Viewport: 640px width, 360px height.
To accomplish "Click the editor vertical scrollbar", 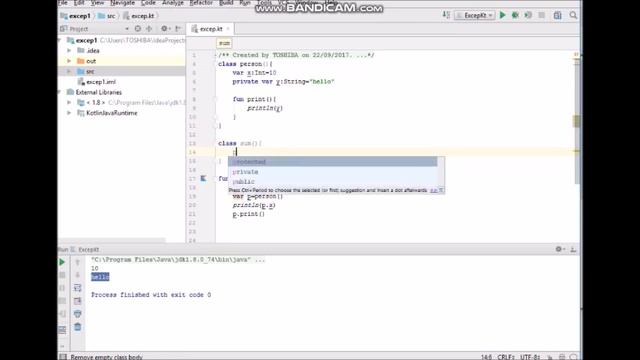I will (x=576, y=122).
